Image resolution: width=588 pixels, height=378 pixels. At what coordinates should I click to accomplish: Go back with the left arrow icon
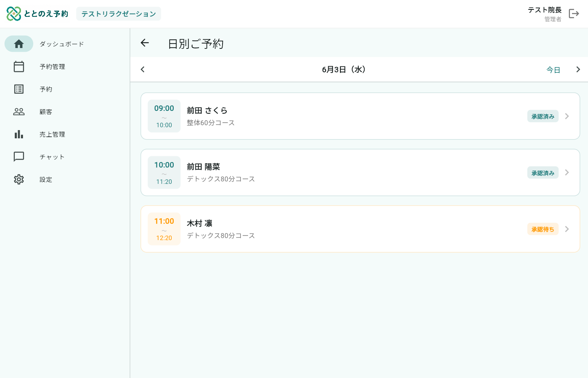145,43
